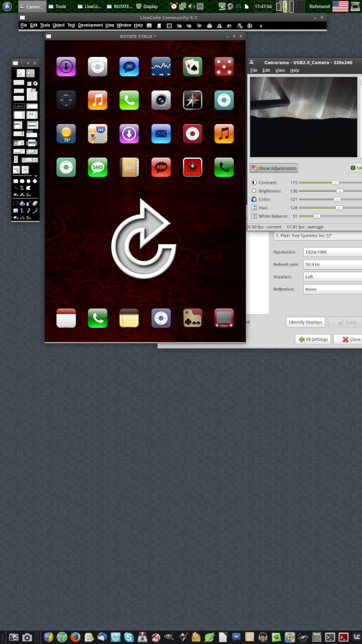Tap the contacts @ book icon
362x644 pixels.
click(x=129, y=168)
